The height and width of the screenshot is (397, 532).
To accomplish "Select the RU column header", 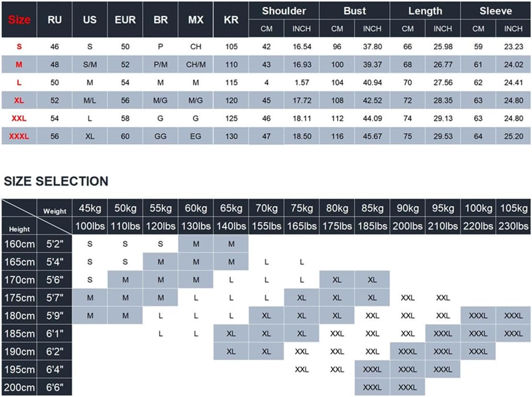I will pyautogui.click(x=54, y=20).
